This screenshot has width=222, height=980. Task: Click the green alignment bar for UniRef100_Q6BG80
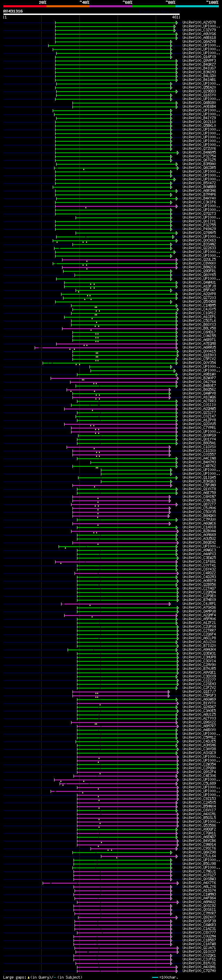coord(125,103)
